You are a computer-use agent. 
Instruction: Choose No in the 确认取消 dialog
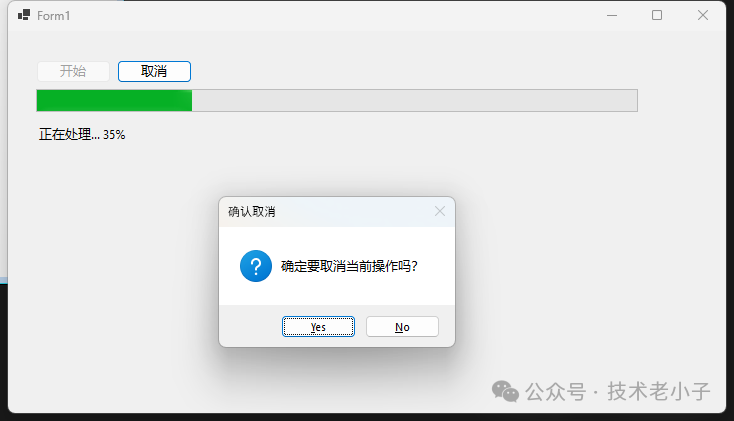(402, 326)
